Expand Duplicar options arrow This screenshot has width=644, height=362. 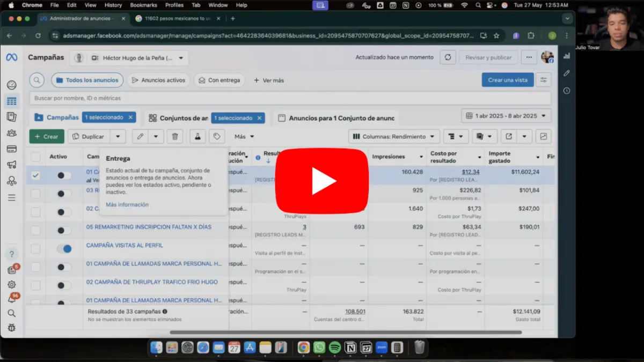tap(118, 137)
